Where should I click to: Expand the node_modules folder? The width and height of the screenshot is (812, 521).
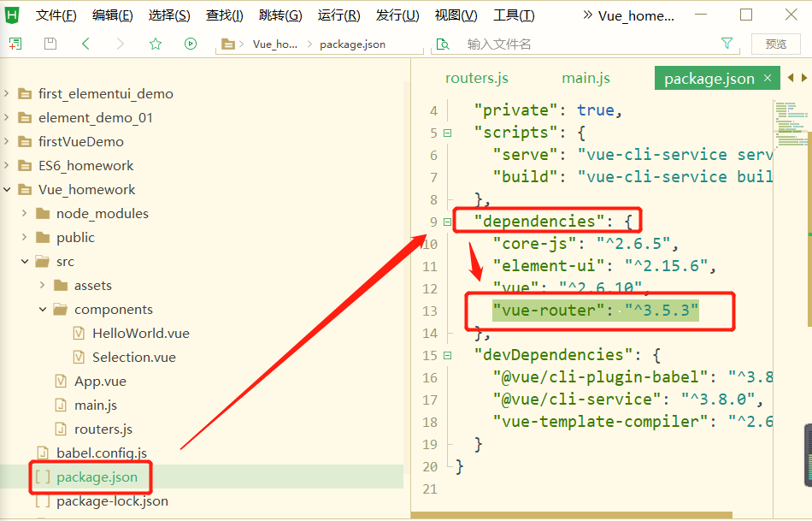(x=24, y=213)
